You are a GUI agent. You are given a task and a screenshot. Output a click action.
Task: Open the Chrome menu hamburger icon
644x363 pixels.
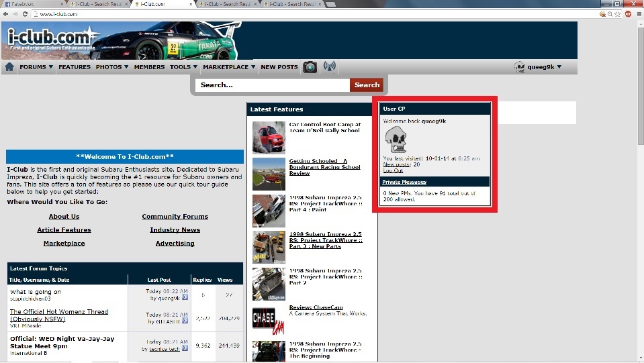coord(639,14)
